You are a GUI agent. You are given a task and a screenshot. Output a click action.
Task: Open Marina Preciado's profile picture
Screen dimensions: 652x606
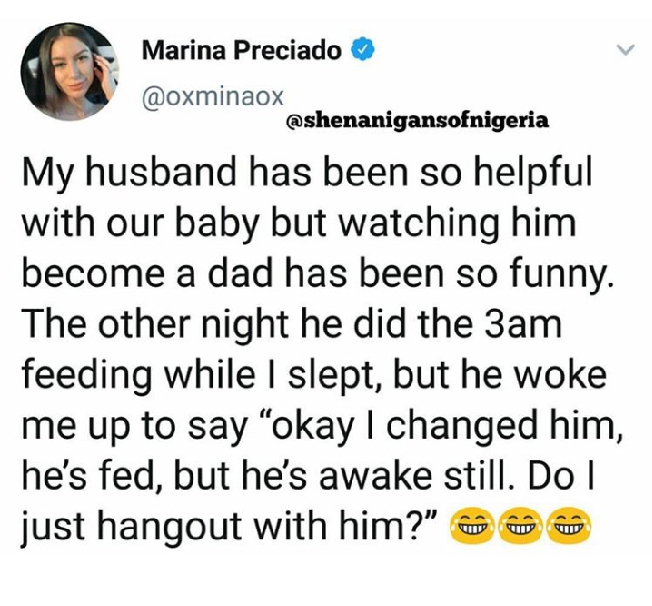pyautogui.click(x=70, y=72)
